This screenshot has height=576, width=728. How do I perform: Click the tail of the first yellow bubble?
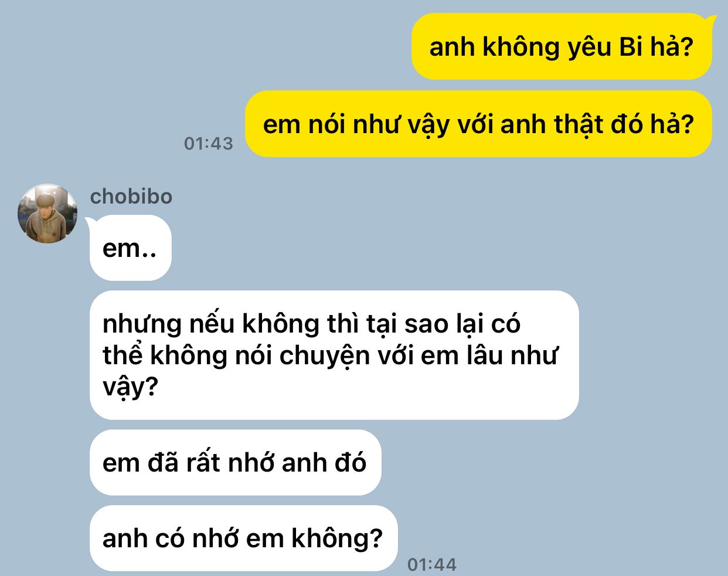[711, 22]
